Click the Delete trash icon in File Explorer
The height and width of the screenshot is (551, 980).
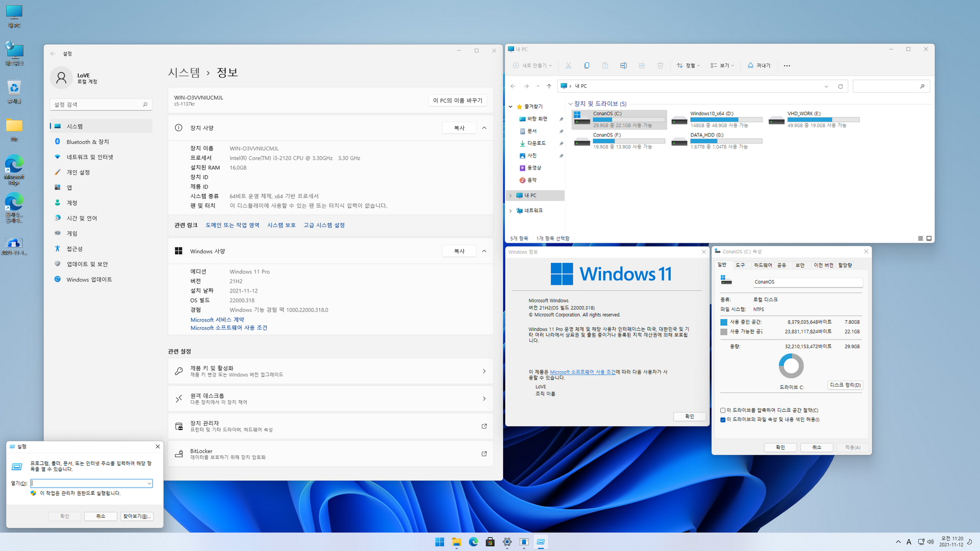660,66
